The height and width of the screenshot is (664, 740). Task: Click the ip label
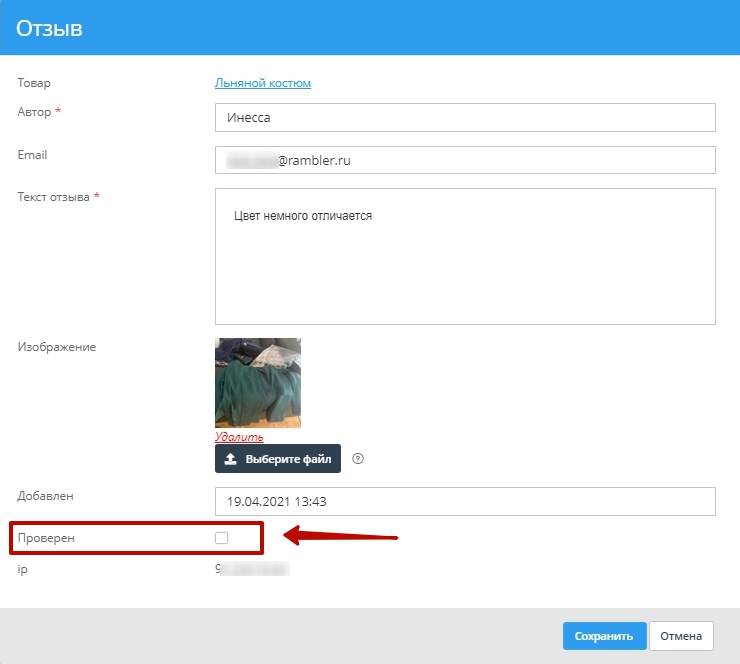[x=22, y=569]
